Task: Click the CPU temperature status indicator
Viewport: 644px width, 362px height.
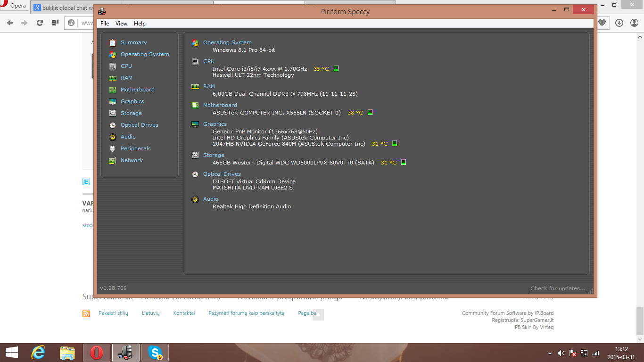Action: pos(336,68)
